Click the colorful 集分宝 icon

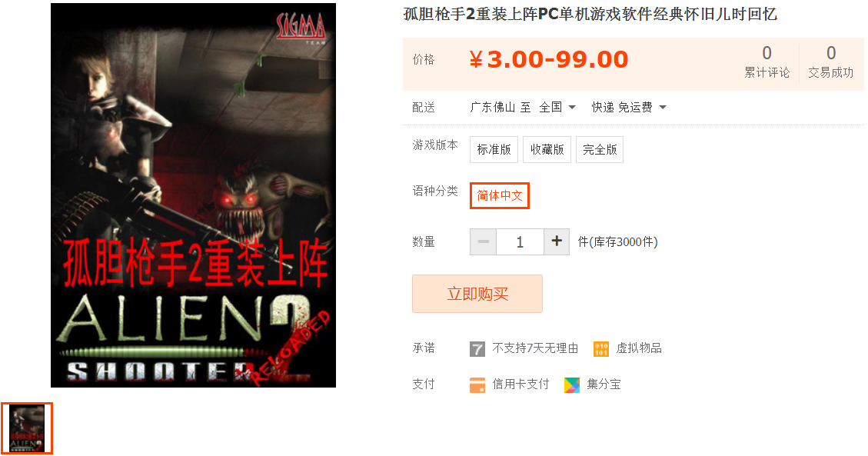(572, 384)
